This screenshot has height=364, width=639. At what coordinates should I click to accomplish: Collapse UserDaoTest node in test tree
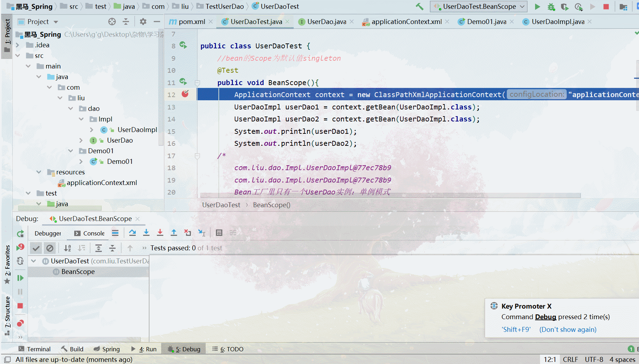(x=34, y=261)
